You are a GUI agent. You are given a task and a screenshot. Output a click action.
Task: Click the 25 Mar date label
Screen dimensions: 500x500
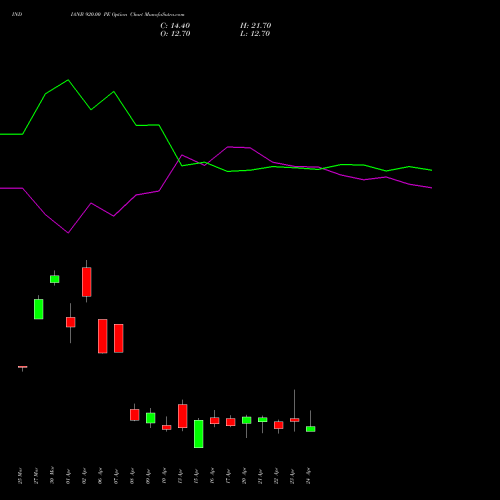click(20, 476)
